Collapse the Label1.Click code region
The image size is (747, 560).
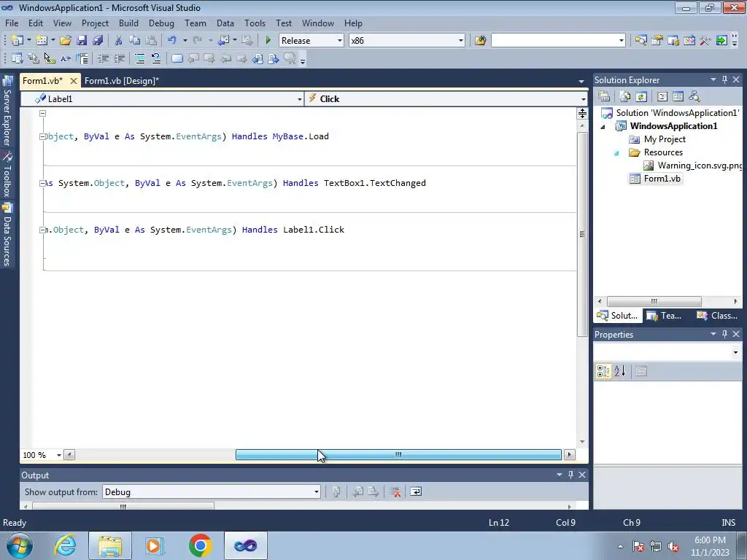tap(42, 230)
